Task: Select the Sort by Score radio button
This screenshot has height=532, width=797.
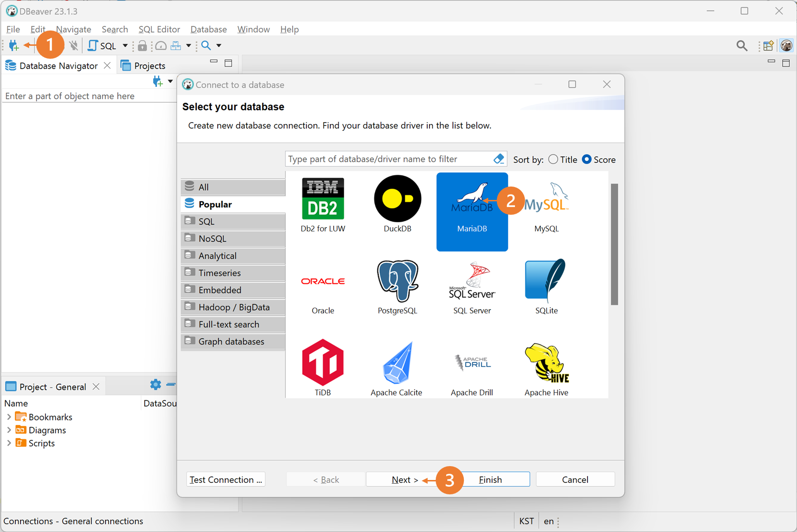Action: pos(587,159)
